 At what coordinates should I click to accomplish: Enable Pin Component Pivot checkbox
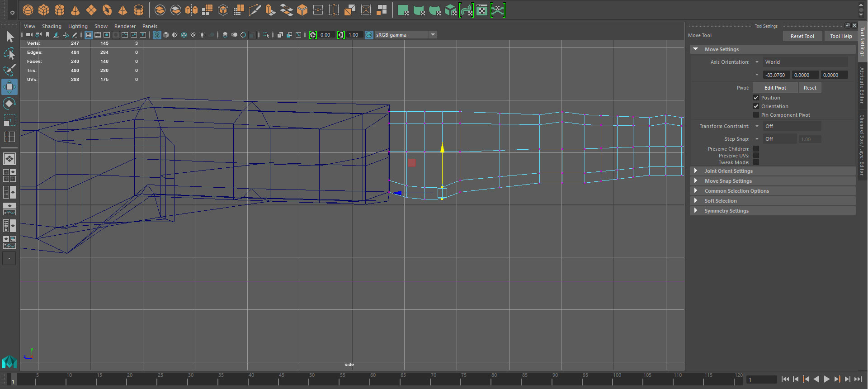pos(756,115)
